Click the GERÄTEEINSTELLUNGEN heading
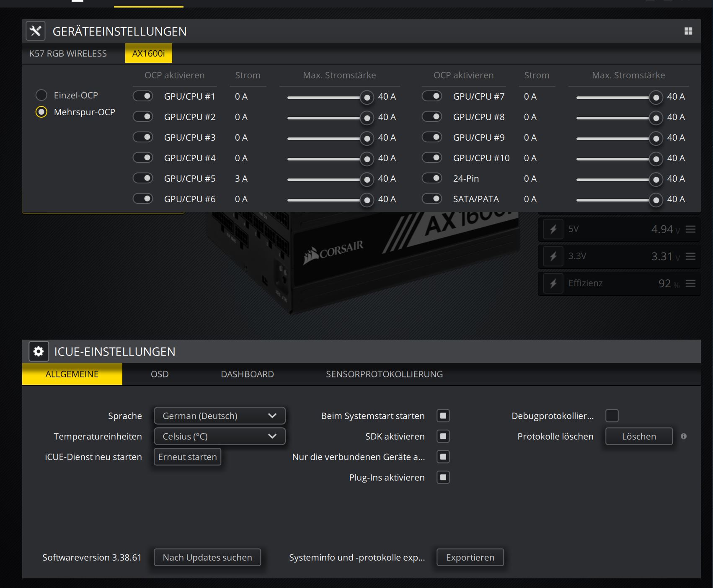713x588 pixels. (120, 31)
